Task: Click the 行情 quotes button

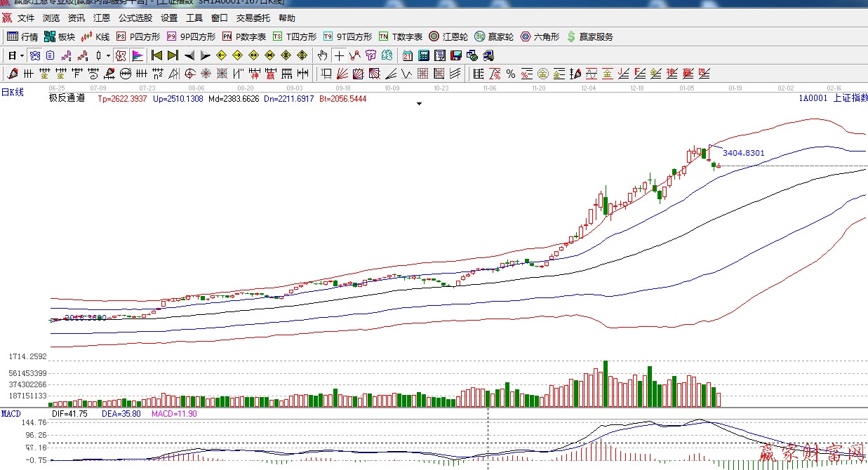Action: [22, 36]
